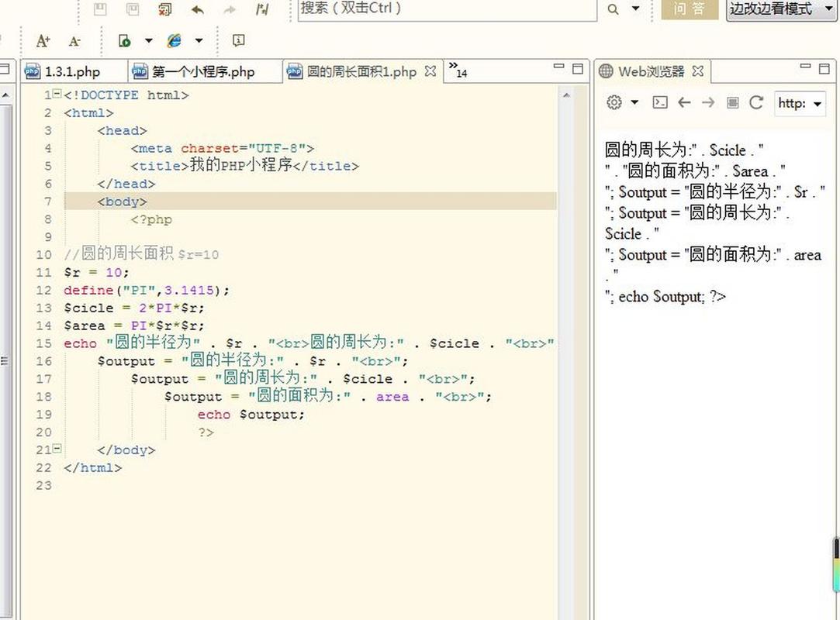This screenshot has width=840, height=620.
Task: Click the browser settings gear icon
Action: coord(614,102)
